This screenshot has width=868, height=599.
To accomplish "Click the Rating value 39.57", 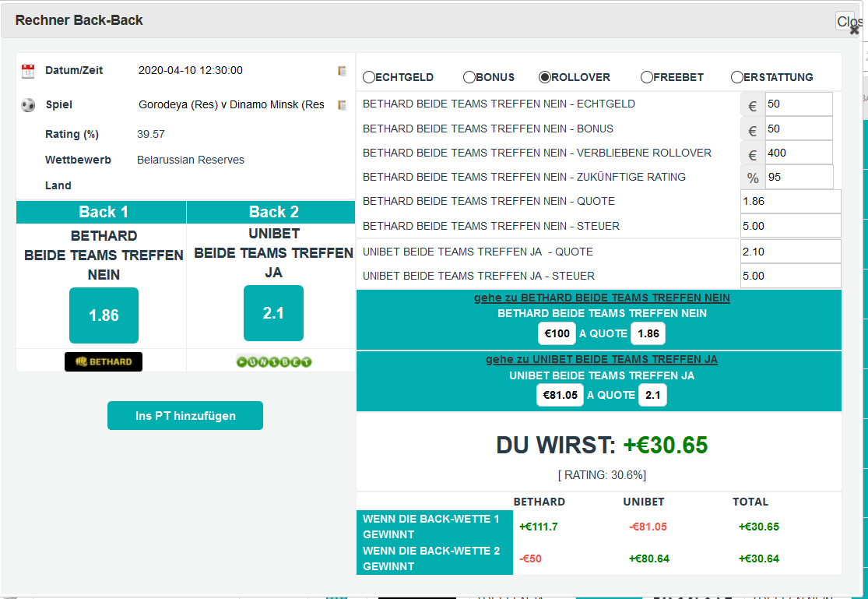I will 150,134.
